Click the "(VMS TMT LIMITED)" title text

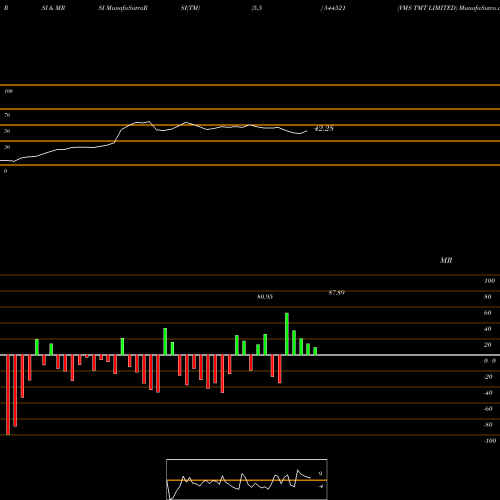click(x=427, y=8)
